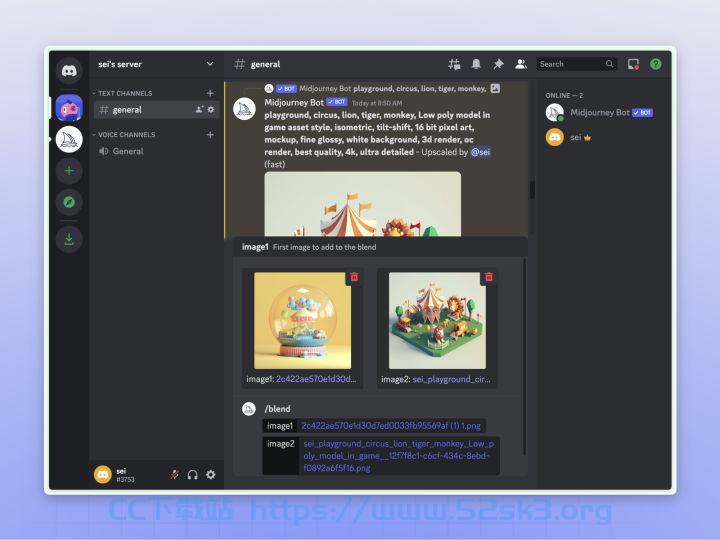Click the @sei mention link
Image resolution: width=720 pixels, height=540 pixels.
[481, 152]
